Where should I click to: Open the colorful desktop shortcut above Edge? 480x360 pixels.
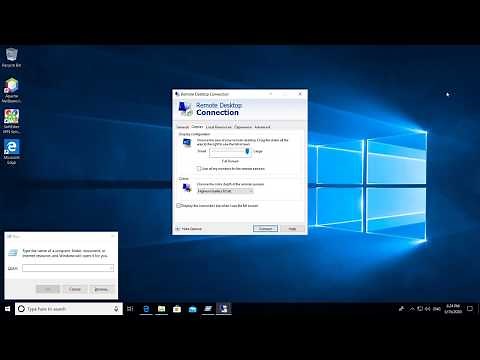click(x=12, y=121)
